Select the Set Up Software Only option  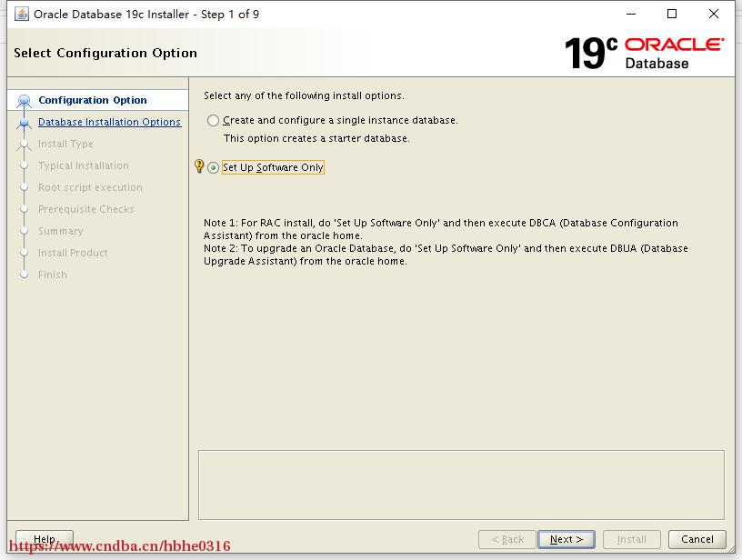[x=266, y=167]
